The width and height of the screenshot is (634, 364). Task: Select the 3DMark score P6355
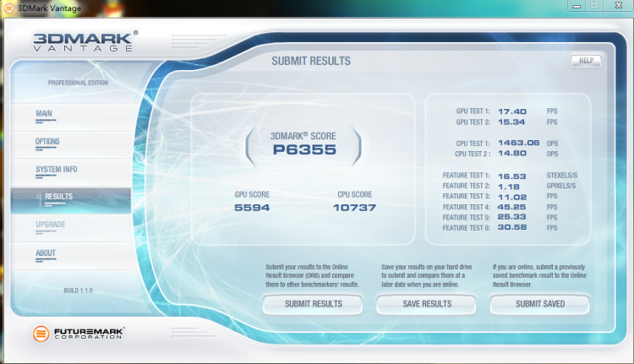[x=304, y=149]
